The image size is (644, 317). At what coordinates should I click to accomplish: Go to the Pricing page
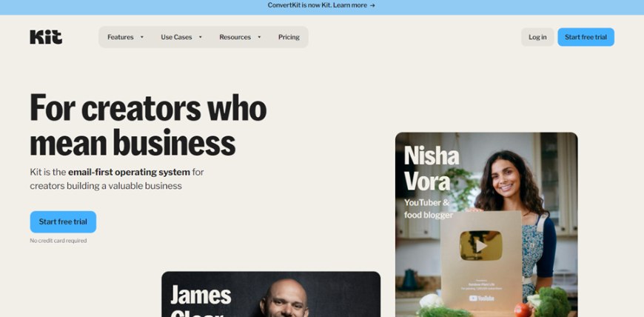[289, 37]
